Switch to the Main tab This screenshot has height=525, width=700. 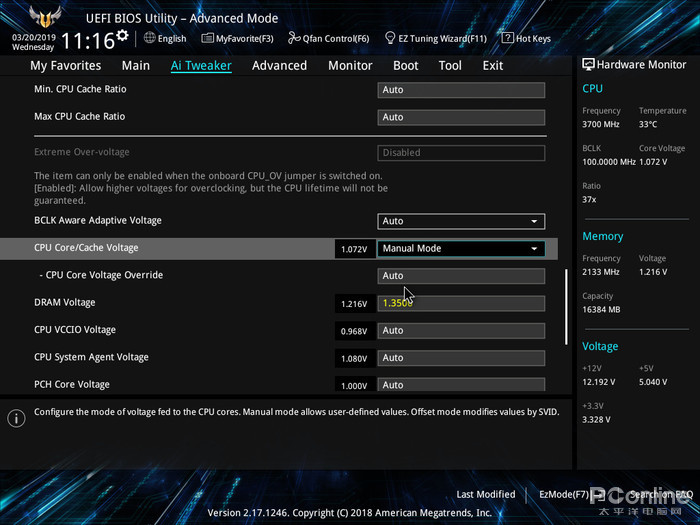pyautogui.click(x=136, y=66)
